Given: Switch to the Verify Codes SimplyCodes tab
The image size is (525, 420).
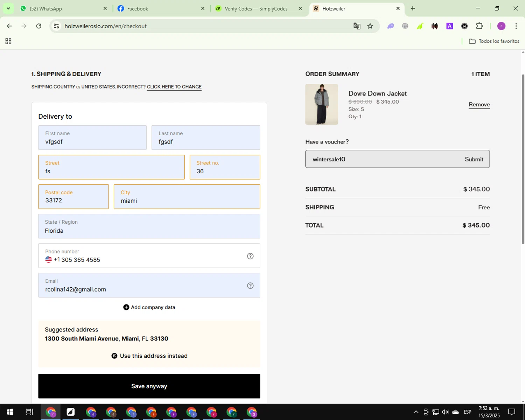Looking at the screenshot, I should [259, 8].
